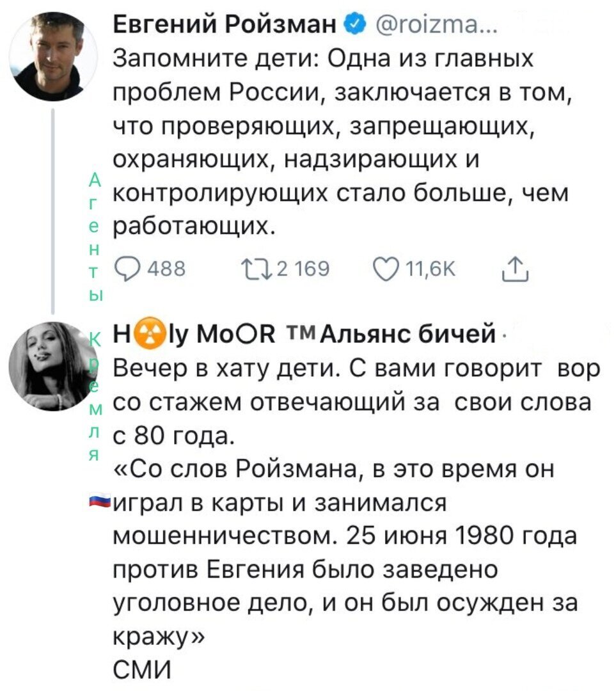The height and width of the screenshot is (691, 616).
Task: Click the retweet icon with 2 169
Action: (257, 269)
